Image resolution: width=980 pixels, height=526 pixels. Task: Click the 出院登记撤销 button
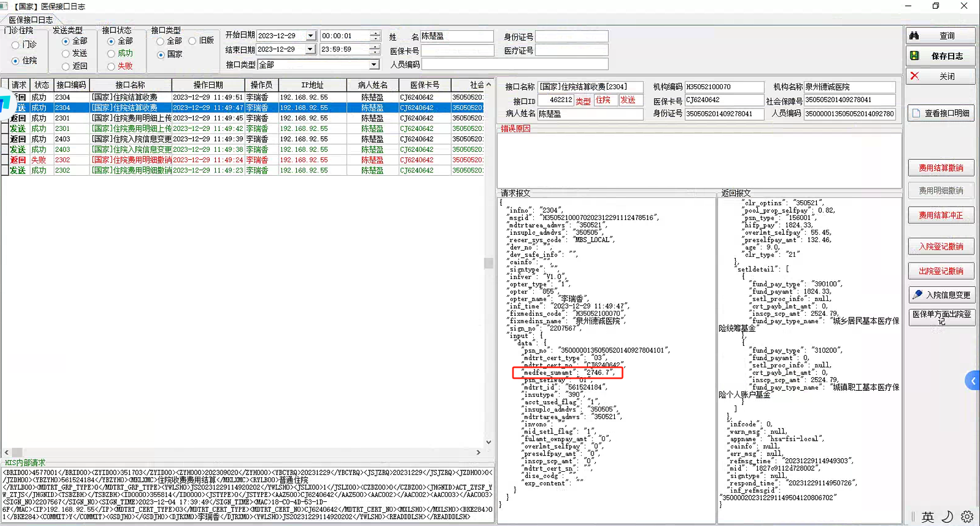[941, 271]
